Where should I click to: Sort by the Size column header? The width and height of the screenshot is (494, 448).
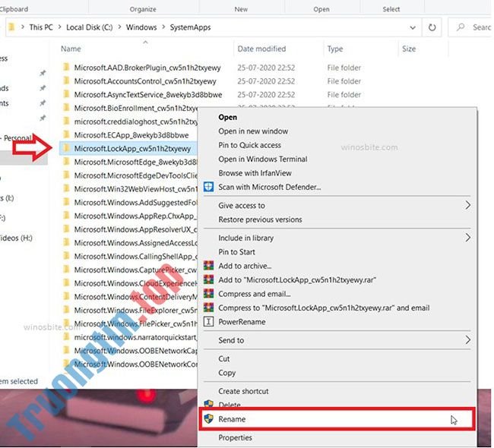[x=409, y=49]
